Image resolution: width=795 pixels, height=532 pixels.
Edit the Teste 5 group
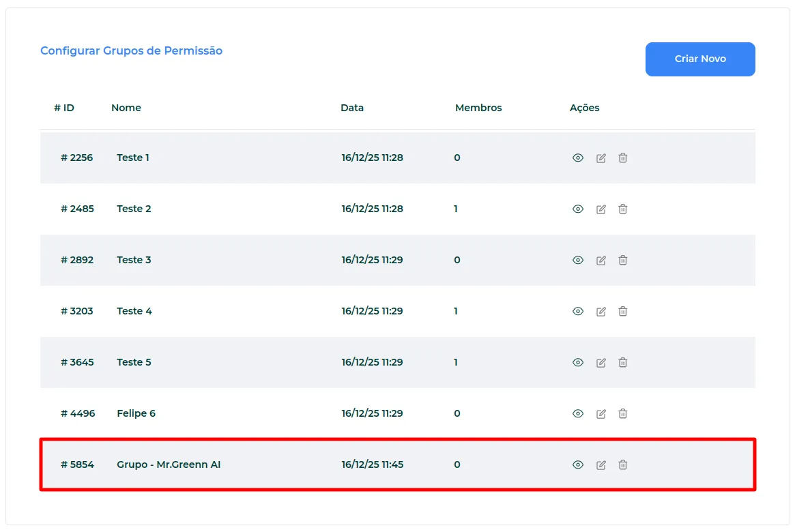(x=601, y=363)
